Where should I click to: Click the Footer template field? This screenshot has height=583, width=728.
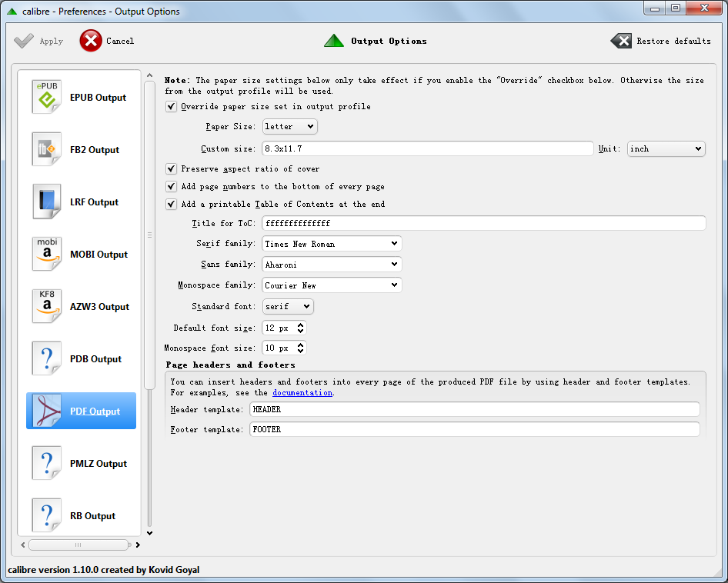click(x=475, y=429)
